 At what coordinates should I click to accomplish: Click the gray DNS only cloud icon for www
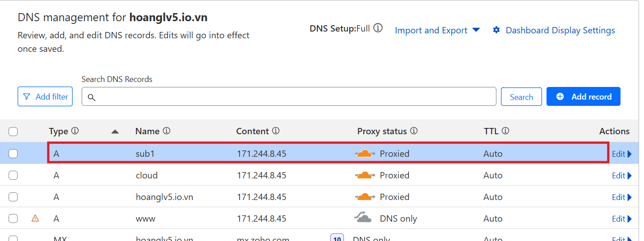(x=363, y=218)
